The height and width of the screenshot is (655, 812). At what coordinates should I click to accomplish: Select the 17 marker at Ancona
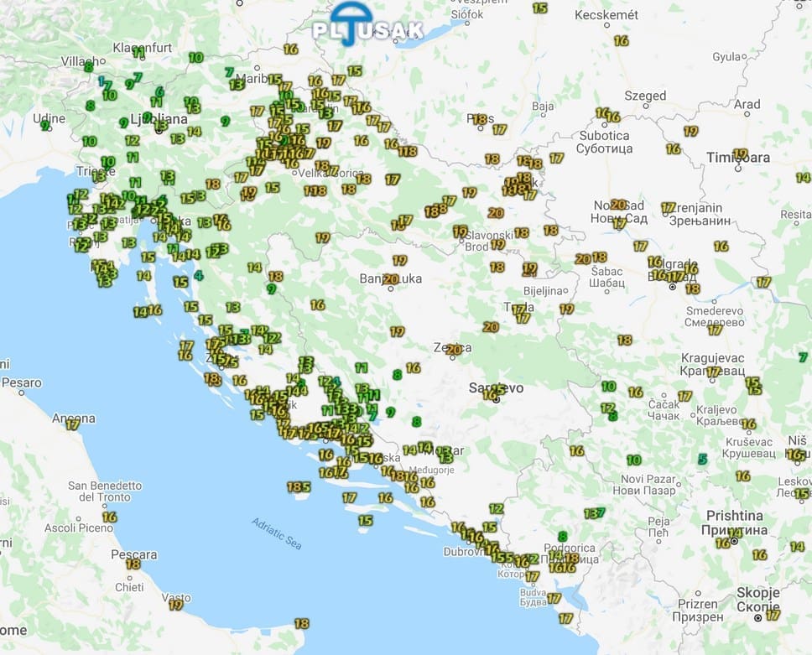point(73,424)
